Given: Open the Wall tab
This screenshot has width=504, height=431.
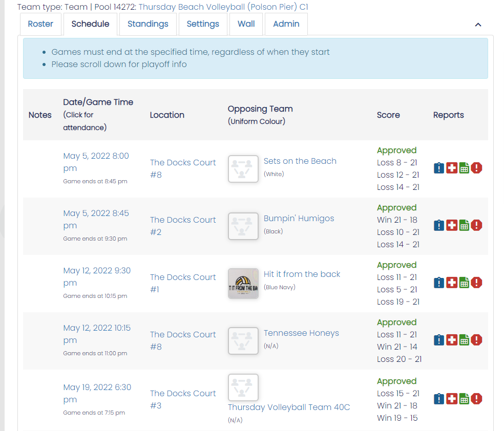Looking at the screenshot, I should 246,24.
